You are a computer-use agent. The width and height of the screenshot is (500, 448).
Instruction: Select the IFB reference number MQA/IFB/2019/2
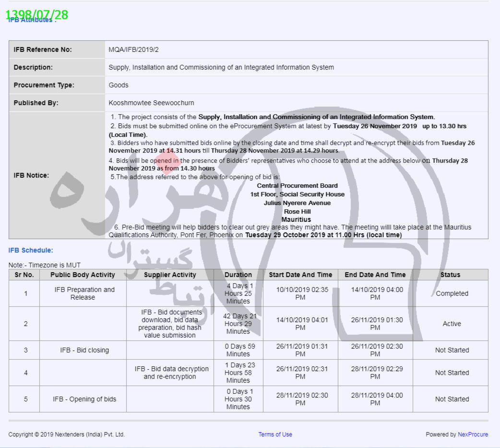[x=133, y=49]
